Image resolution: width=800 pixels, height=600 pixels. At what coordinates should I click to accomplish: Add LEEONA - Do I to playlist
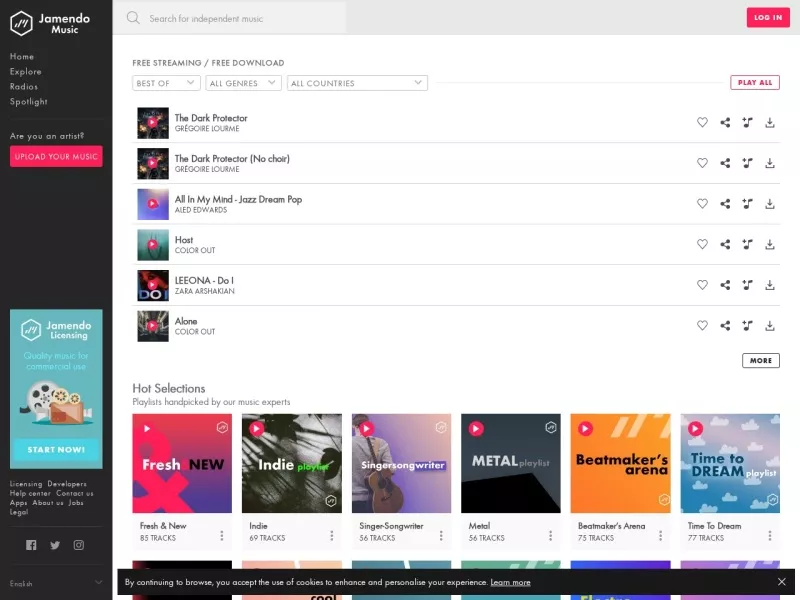(747, 285)
